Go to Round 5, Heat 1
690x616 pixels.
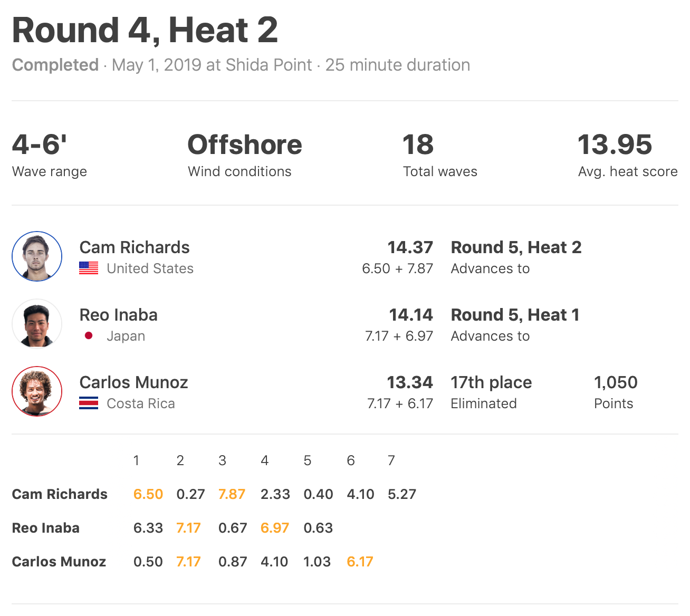[x=515, y=315]
